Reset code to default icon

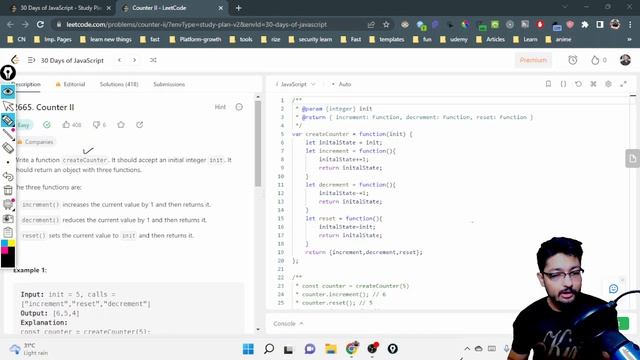(578, 84)
